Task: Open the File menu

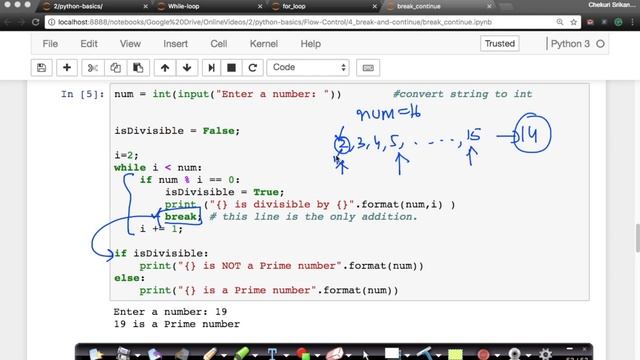Action: click(x=50, y=44)
